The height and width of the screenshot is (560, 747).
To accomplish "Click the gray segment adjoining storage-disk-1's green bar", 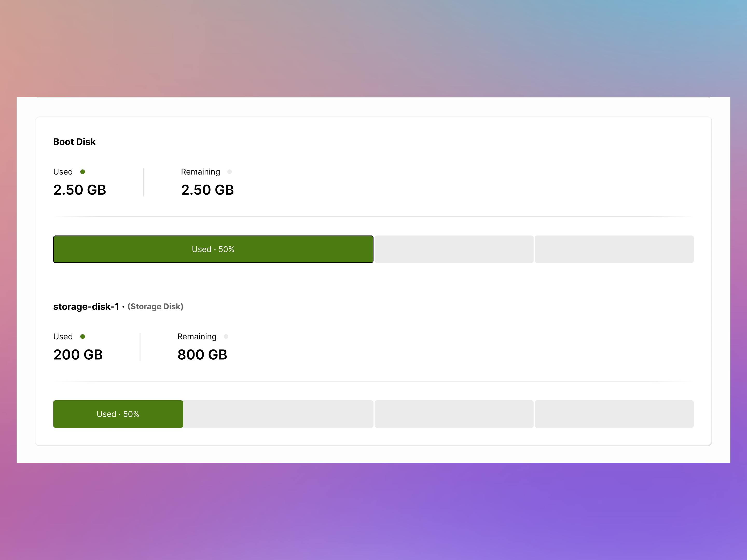I will 278,414.
